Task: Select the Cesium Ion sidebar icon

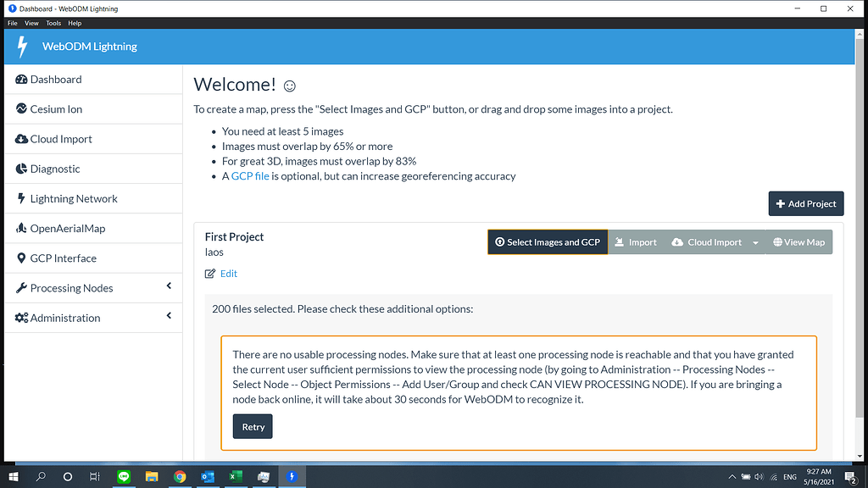Action: 19,108
